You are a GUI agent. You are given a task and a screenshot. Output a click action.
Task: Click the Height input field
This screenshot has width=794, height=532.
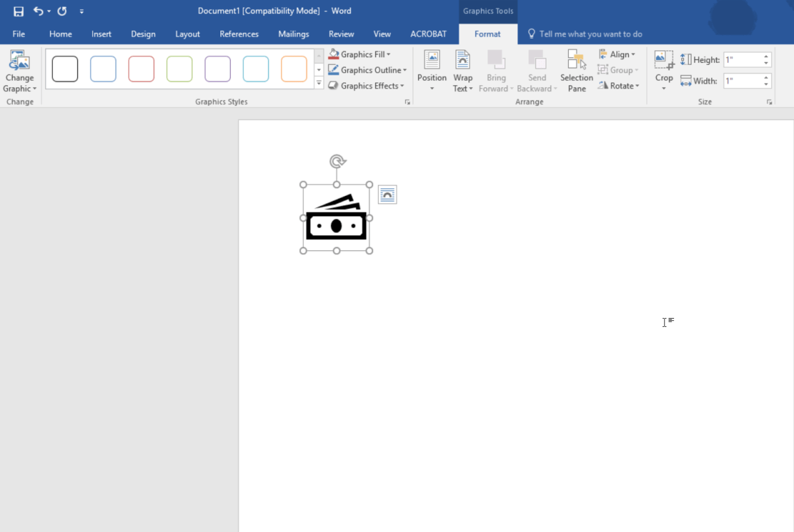pyautogui.click(x=742, y=60)
